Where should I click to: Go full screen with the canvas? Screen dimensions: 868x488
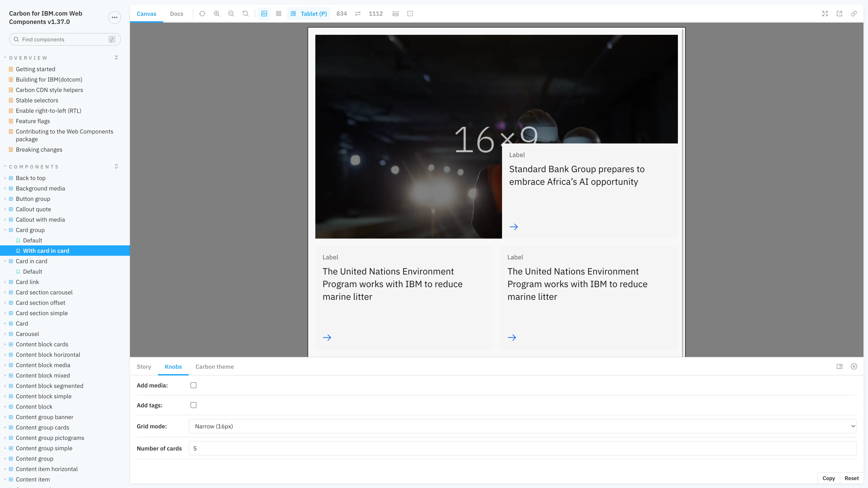[825, 14]
